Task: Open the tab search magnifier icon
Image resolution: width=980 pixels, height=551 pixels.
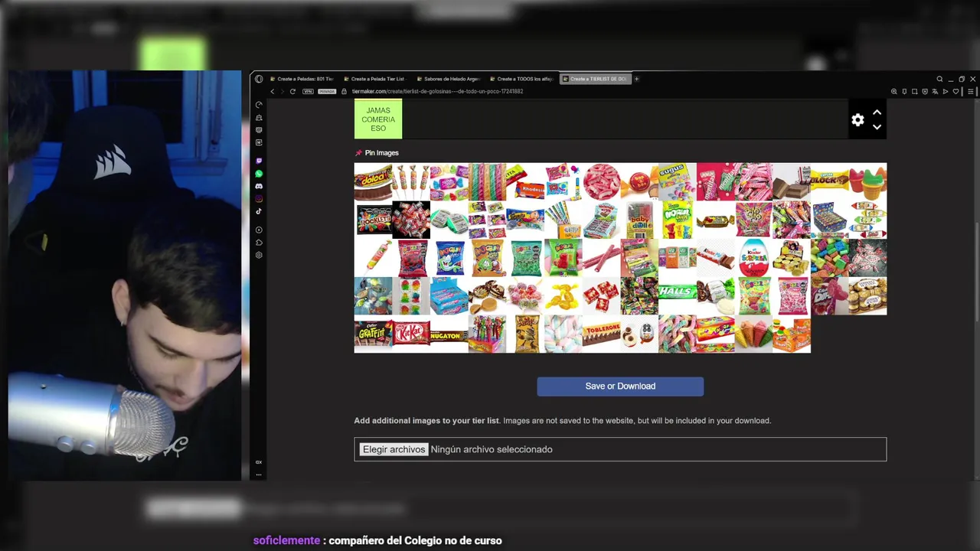Action: click(939, 79)
